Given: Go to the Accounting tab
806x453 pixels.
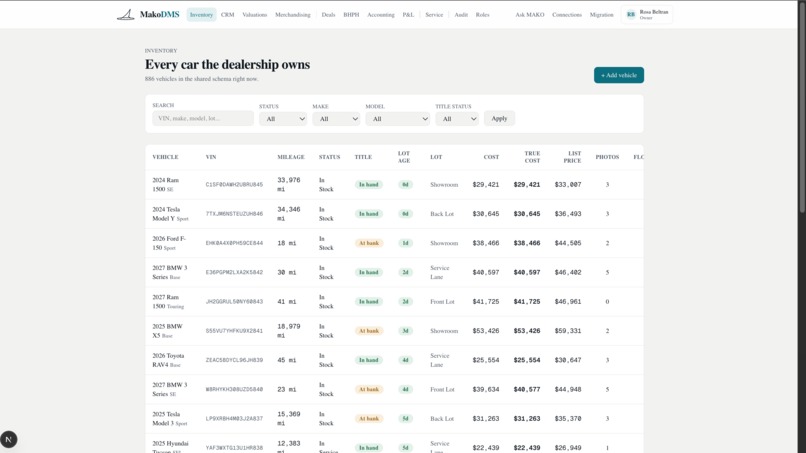Looking at the screenshot, I should click(381, 15).
